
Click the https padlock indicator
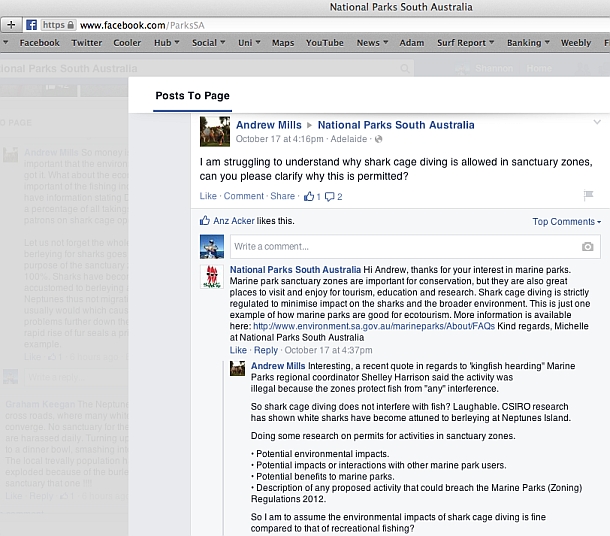58,25
